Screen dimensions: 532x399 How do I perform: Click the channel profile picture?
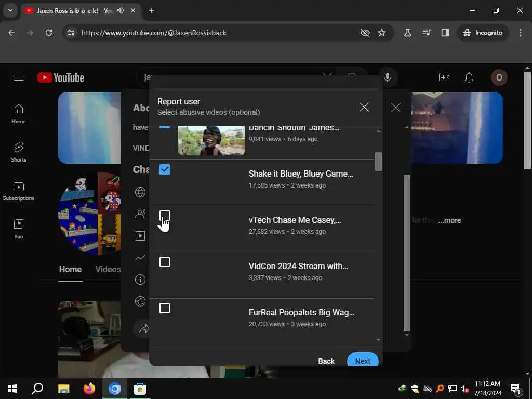(x=89, y=214)
